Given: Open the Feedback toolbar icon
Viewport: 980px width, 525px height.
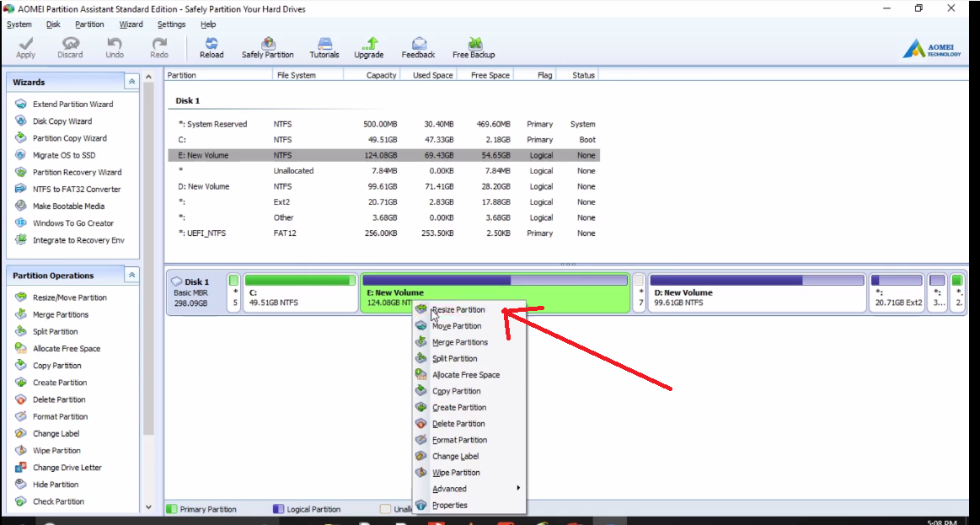Looking at the screenshot, I should click(418, 47).
